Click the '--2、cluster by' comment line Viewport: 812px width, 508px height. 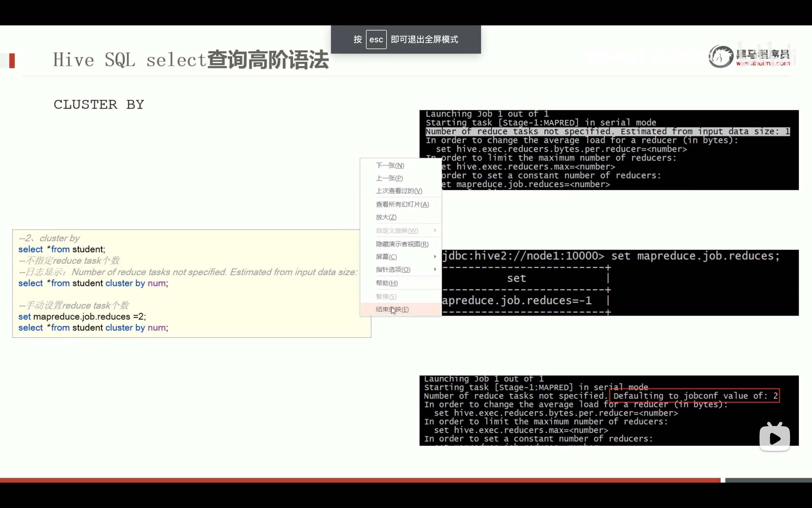pos(49,238)
